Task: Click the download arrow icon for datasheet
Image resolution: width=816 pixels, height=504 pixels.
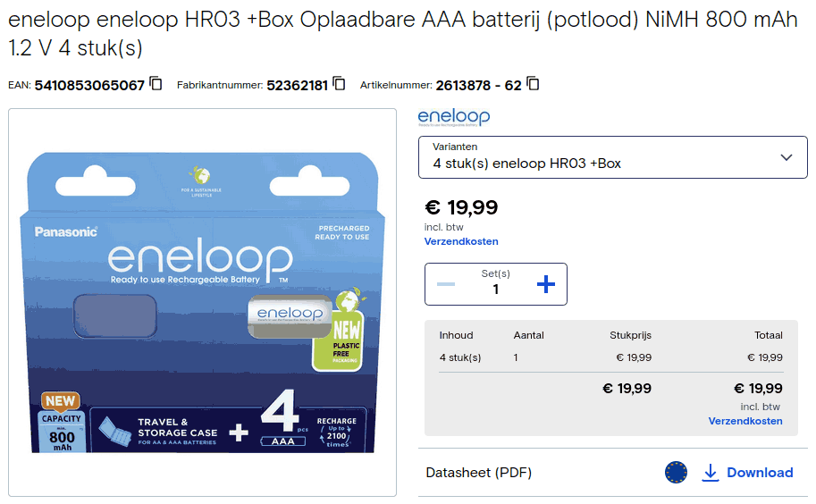Action: (x=711, y=473)
